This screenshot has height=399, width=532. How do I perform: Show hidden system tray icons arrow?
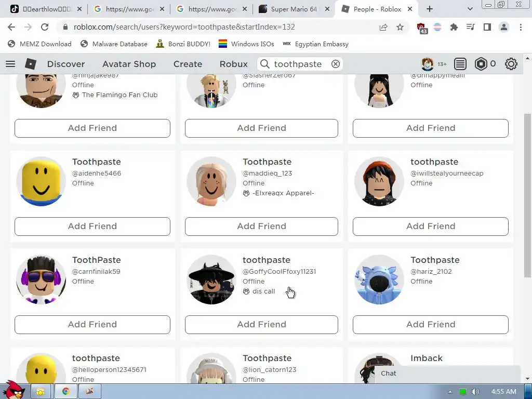click(x=450, y=392)
